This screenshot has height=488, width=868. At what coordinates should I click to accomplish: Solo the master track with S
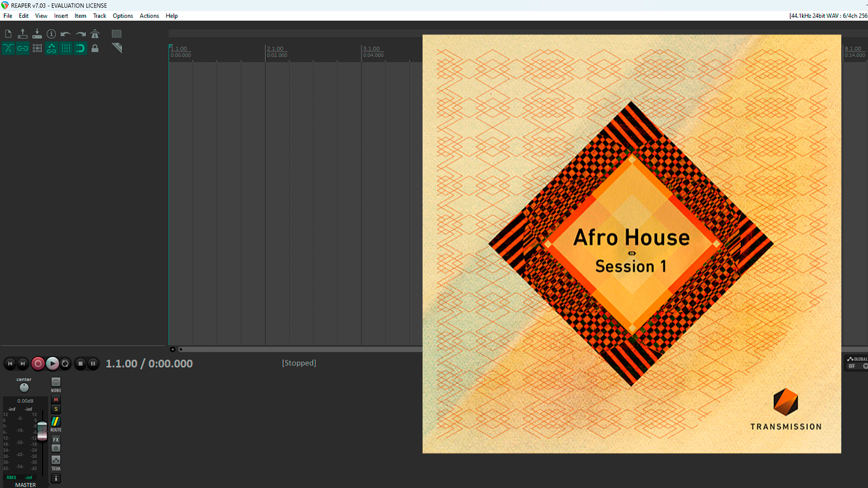pos(56,409)
